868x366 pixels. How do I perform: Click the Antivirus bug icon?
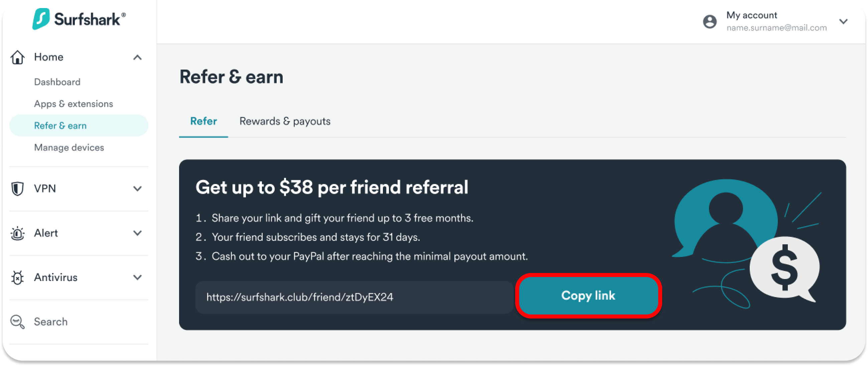click(17, 278)
